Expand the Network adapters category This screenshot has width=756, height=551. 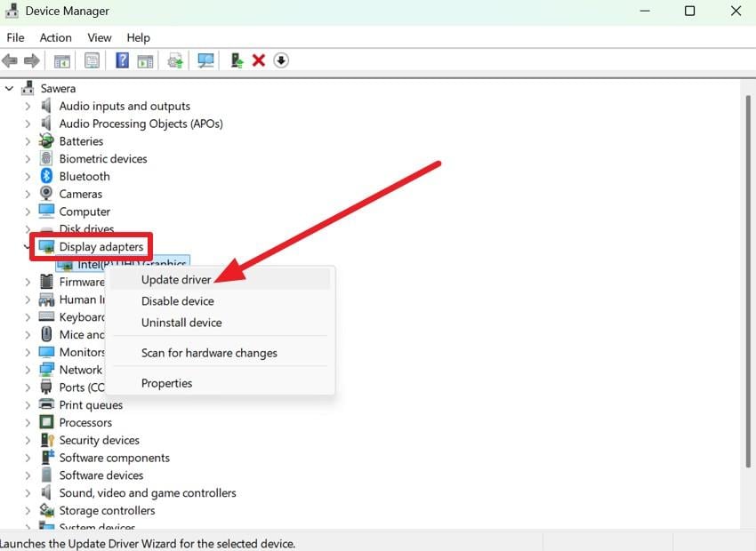tap(28, 370)
